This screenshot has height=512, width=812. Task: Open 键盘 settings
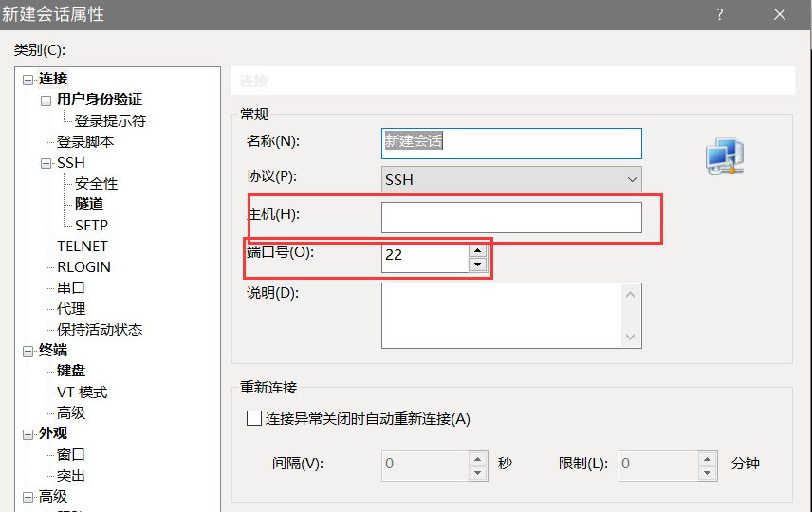(x=71, y=371)
